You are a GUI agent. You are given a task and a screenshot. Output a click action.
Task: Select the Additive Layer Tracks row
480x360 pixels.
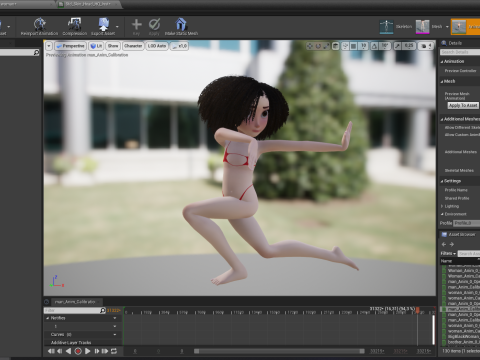[71, 343]
